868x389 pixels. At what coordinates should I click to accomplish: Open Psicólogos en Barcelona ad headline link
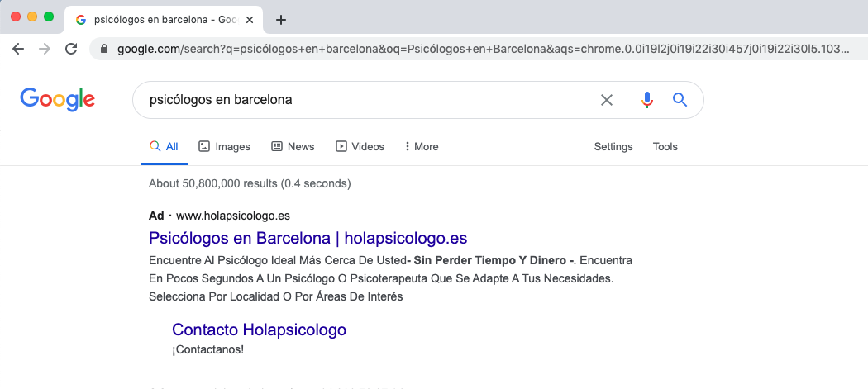[308, 239]
